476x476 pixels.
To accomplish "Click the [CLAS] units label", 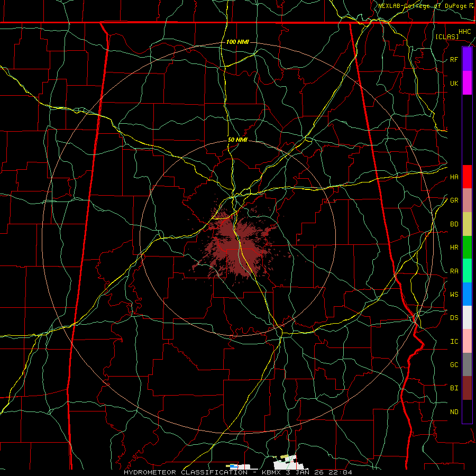I will coord(447,36).
